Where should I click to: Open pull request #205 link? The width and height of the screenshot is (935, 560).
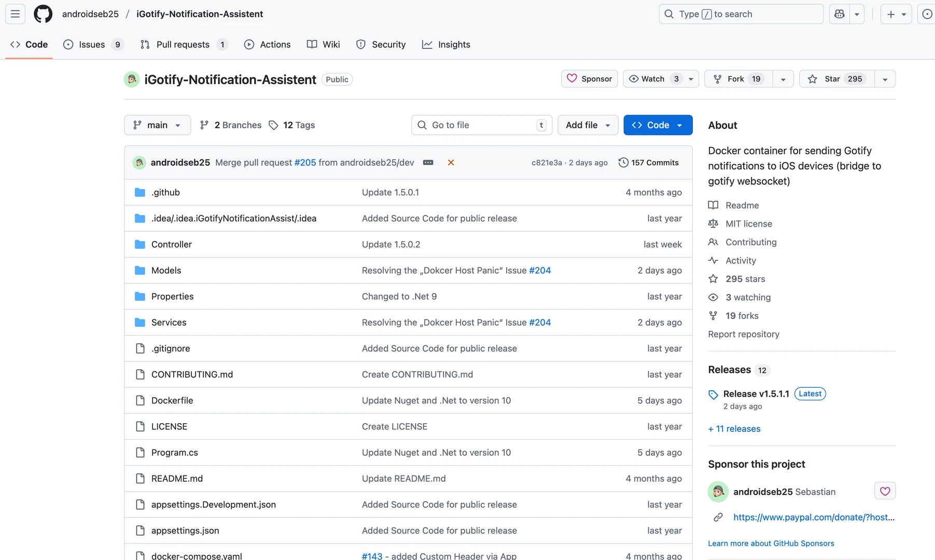(x=305, y=162)
